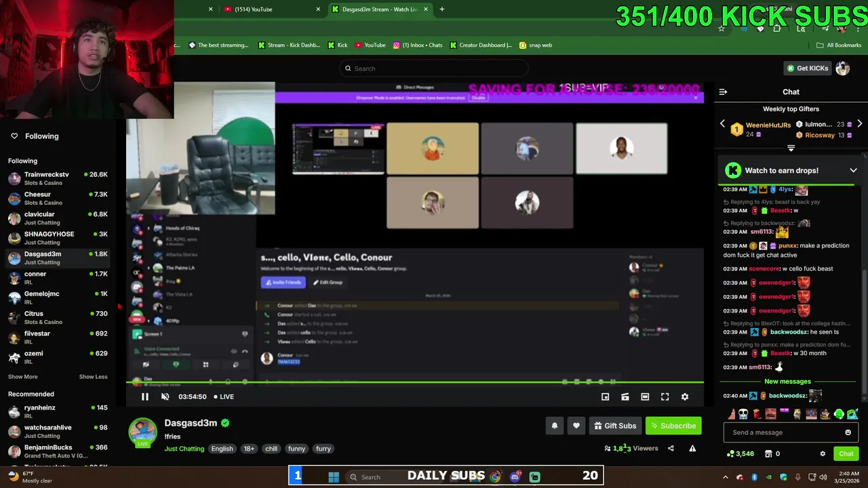Pause the live stream playback
Screen dimensions: 868x488
(144, 396)
